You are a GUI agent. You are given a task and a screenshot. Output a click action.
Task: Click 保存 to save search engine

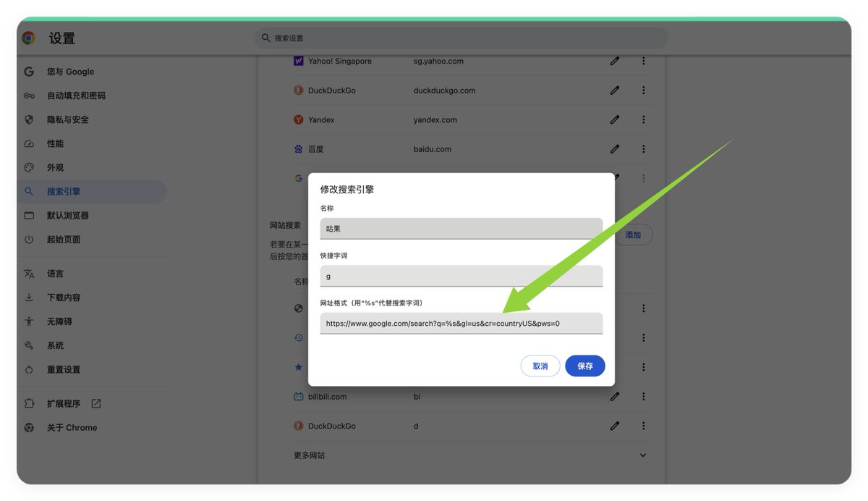click(585, 366)
